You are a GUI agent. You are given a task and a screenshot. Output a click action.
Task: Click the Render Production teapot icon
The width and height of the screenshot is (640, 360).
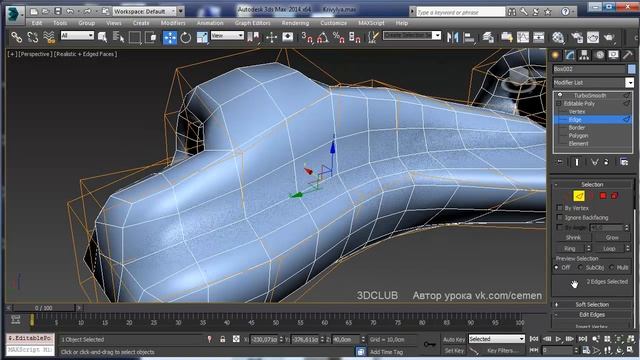[x=609, y=38]
